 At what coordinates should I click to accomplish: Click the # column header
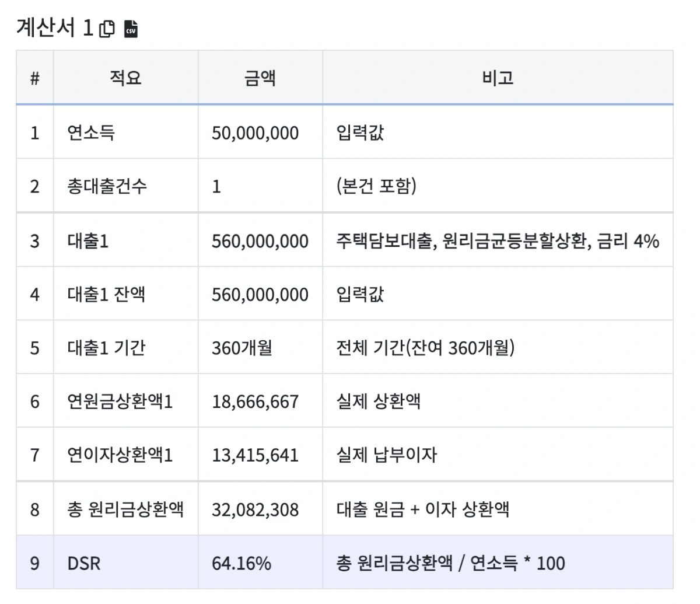35,77
